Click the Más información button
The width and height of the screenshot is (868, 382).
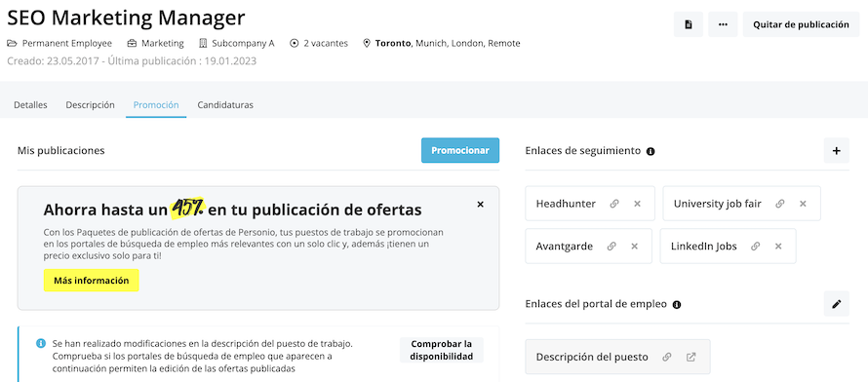(92, 281)
